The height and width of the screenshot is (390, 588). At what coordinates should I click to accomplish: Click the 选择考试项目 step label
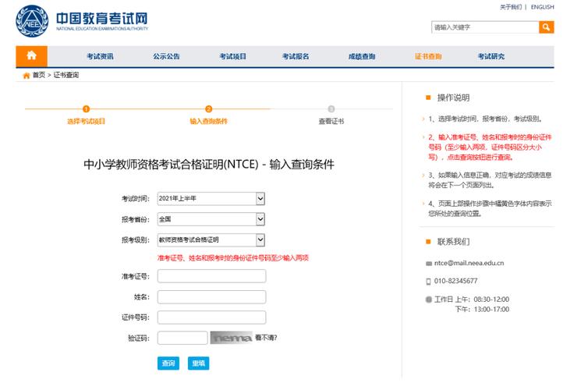(86, 121)
